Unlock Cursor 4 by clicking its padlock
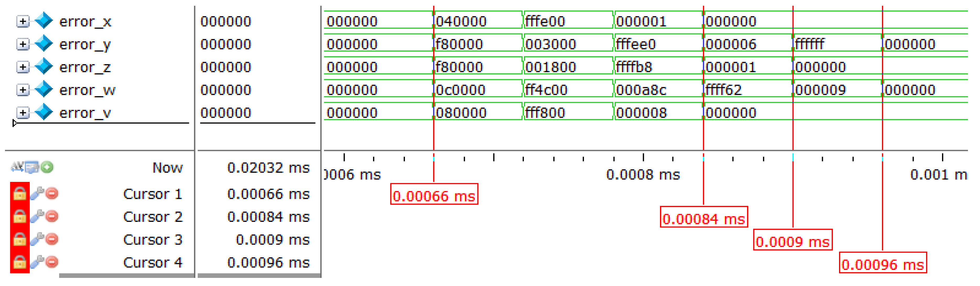The image size is (980, 286). coord(20,262)
